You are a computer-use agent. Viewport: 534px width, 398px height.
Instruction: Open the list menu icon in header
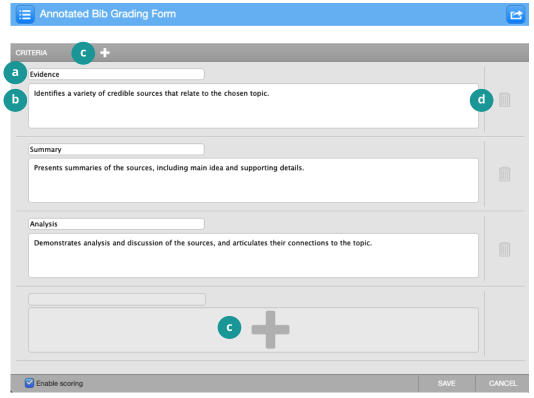[x=25, y=15]
